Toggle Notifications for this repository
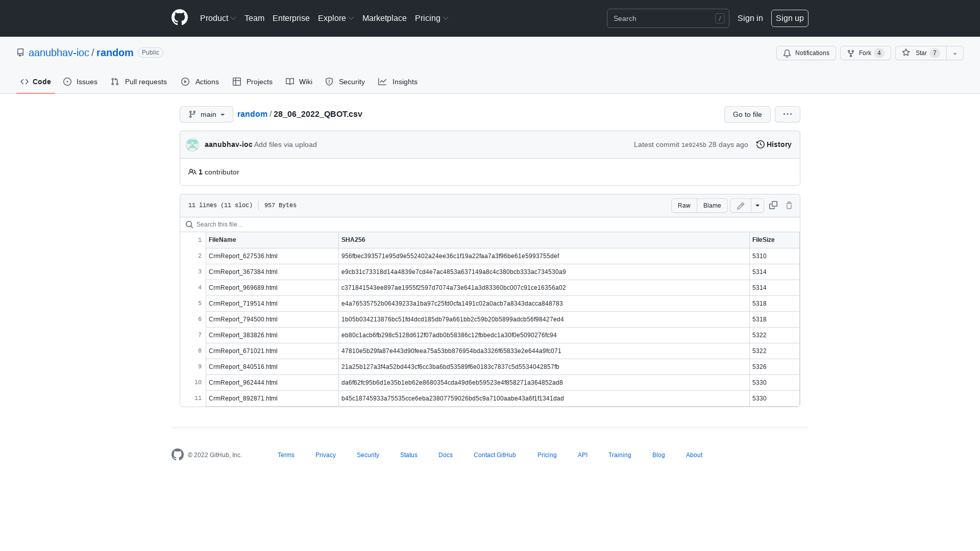This screenshot has height=551, width=980. [x=806, y=53]
